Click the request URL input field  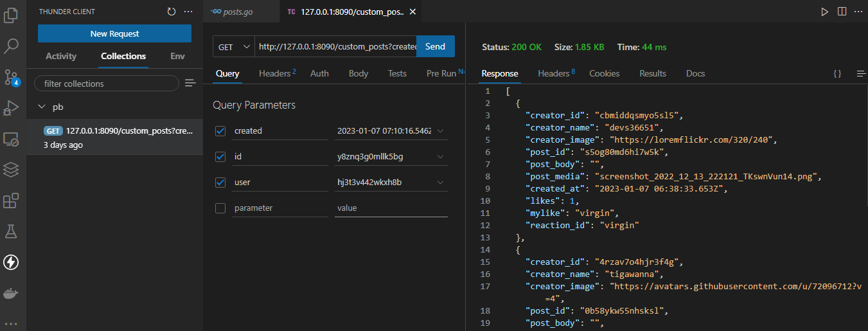[335, 47]
